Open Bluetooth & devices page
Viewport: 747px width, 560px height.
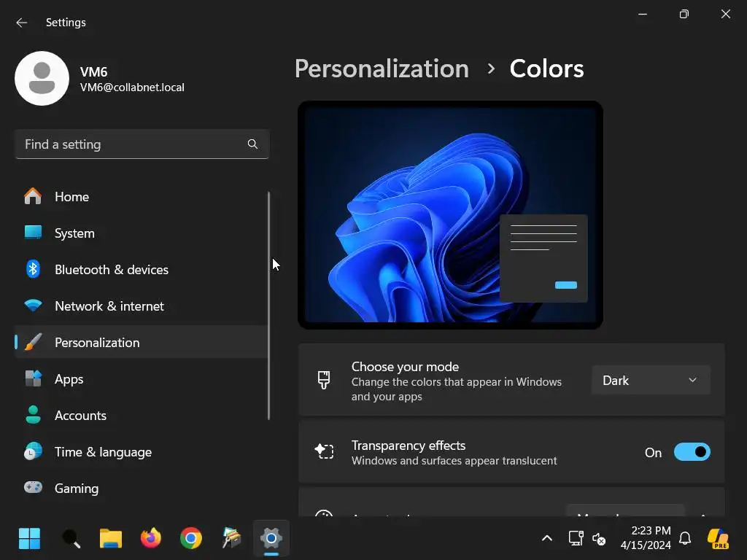[142, 269]
